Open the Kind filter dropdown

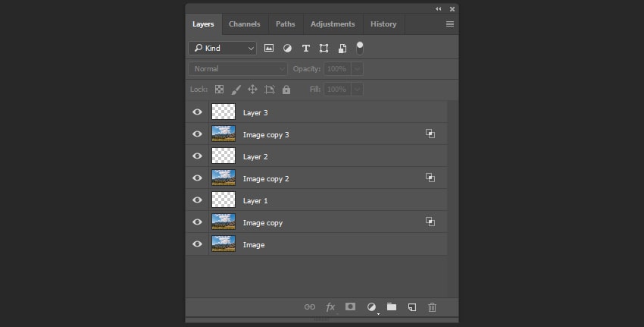click(x=223, y=48)
